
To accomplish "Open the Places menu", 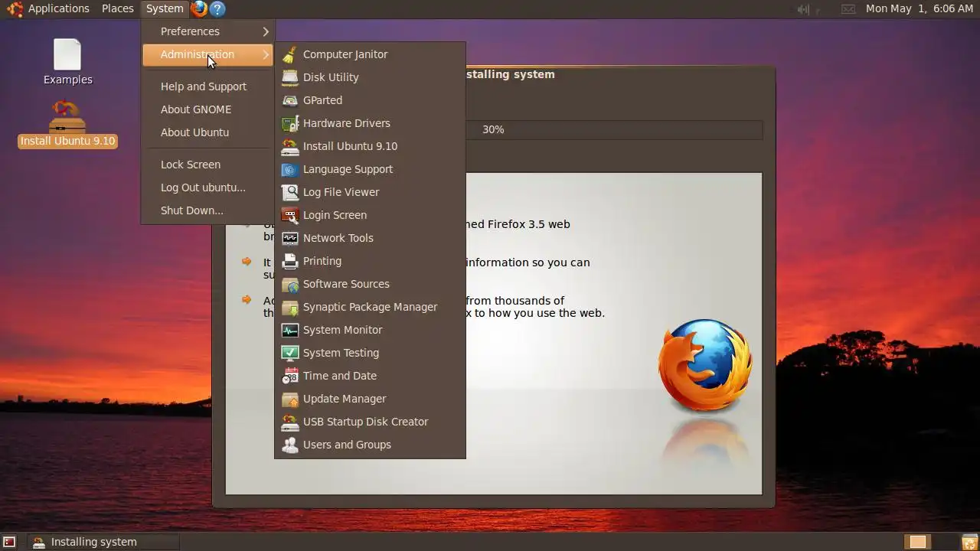I will [x=117, y=9].
